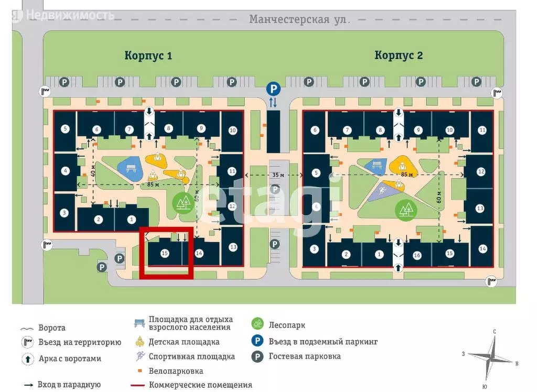Click the blue underground parking entrance icon on the map

[x=273, y=90]
